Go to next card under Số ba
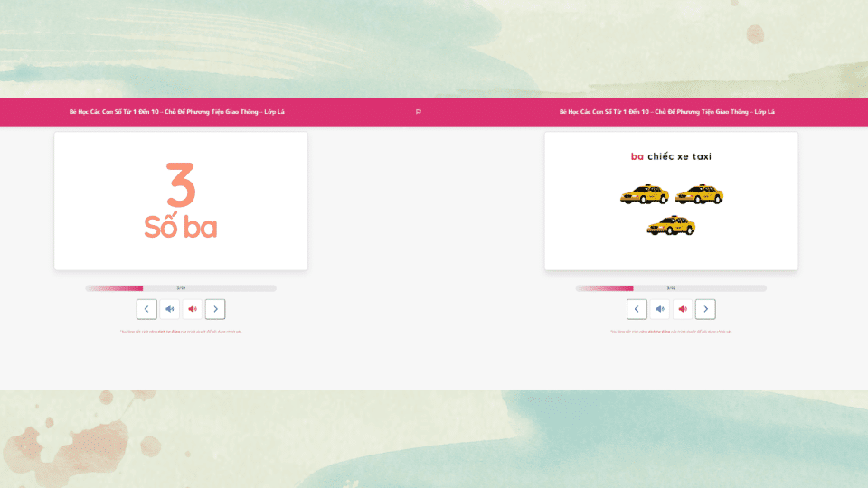This screenshot has height=488, width=868. tap(215, 309)
